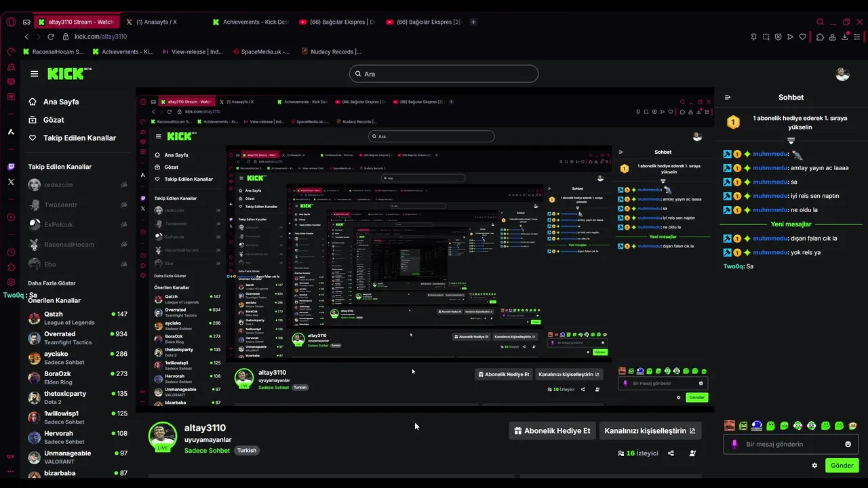The width and height of the screenshot is (868, 488).
Task: Open ad blocker shield icon
Action: pos(778,37)
